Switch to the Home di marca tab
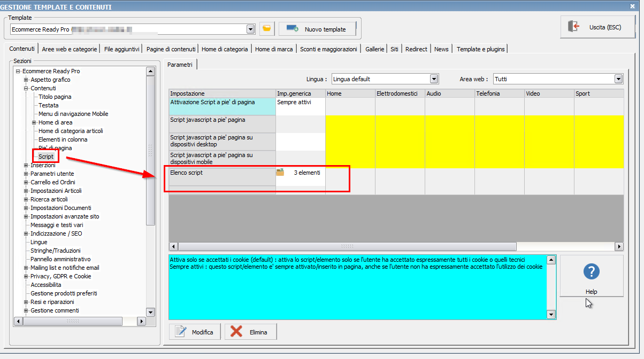The width and height of the screenshot is (644, 359). tap(274, 49)
